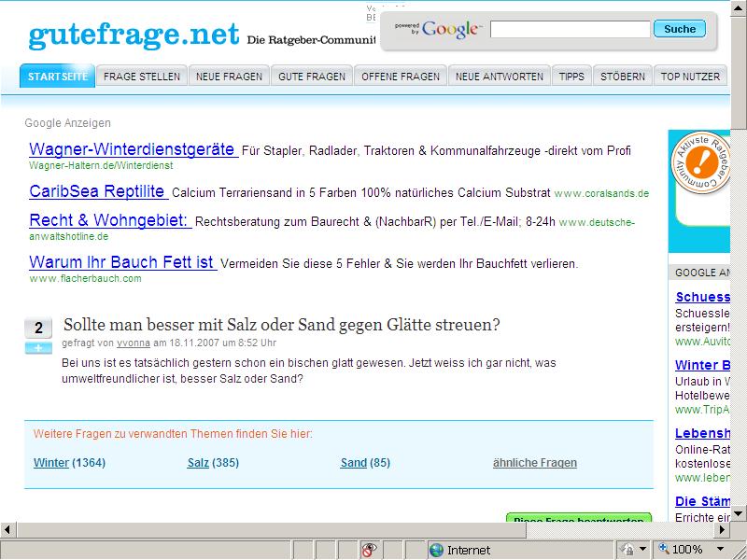
Task: Open the Warum Ihr Bauch Fett ist link
Action: pos(122,262)
